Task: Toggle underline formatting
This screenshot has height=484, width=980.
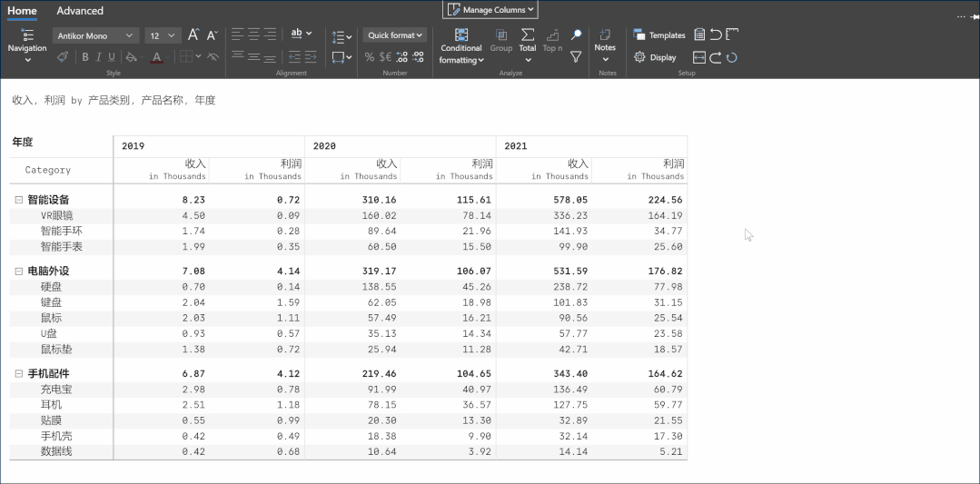Action: [x=112, y=57]
